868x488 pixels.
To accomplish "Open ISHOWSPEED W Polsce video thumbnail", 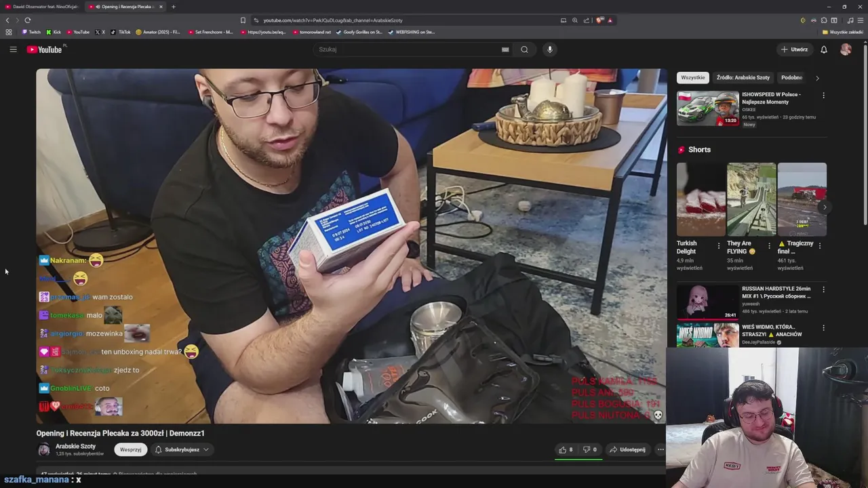I will coord(707,108).
